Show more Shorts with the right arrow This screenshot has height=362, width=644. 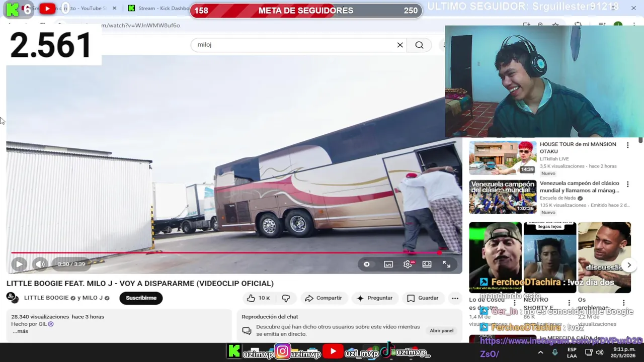point(629,265)
